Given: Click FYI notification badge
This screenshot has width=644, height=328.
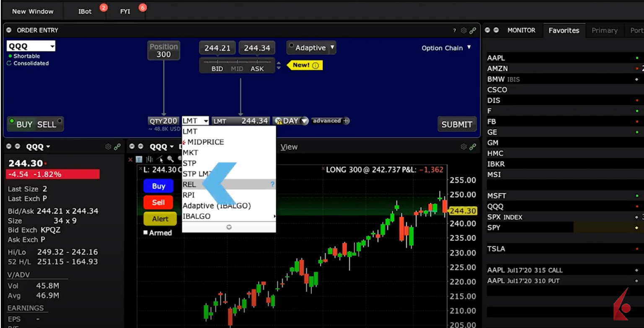Looking at the screenshot, I should [142, 8].
